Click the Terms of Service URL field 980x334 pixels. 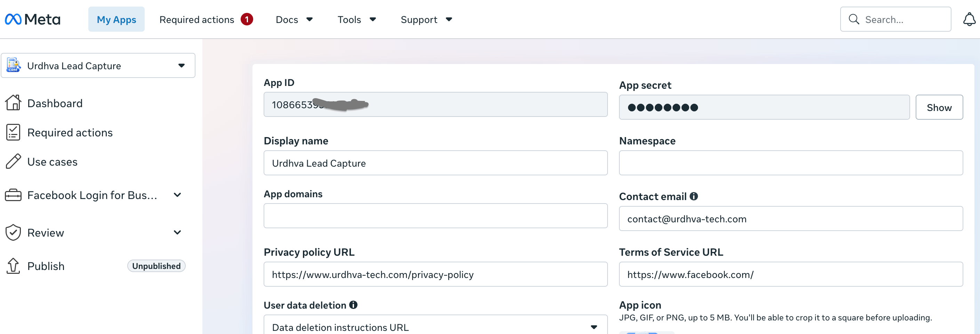click(x=791, y=274)
